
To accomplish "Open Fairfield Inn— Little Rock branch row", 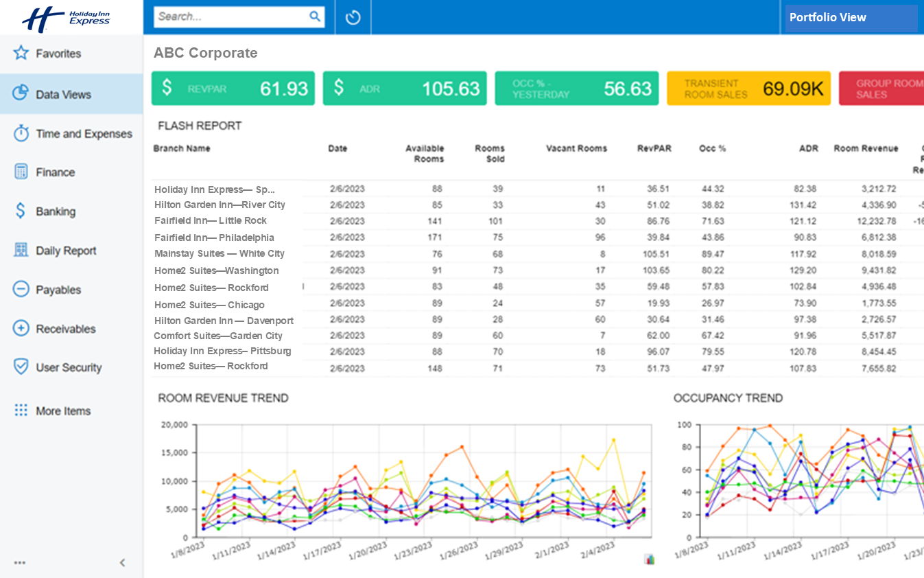I will (211, 221).
